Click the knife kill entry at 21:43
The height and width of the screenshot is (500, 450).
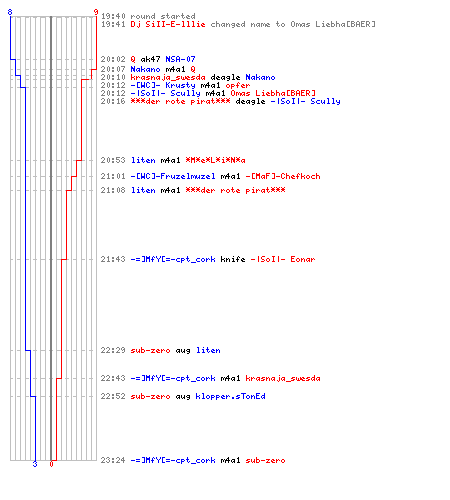click(x=208, y=259)
